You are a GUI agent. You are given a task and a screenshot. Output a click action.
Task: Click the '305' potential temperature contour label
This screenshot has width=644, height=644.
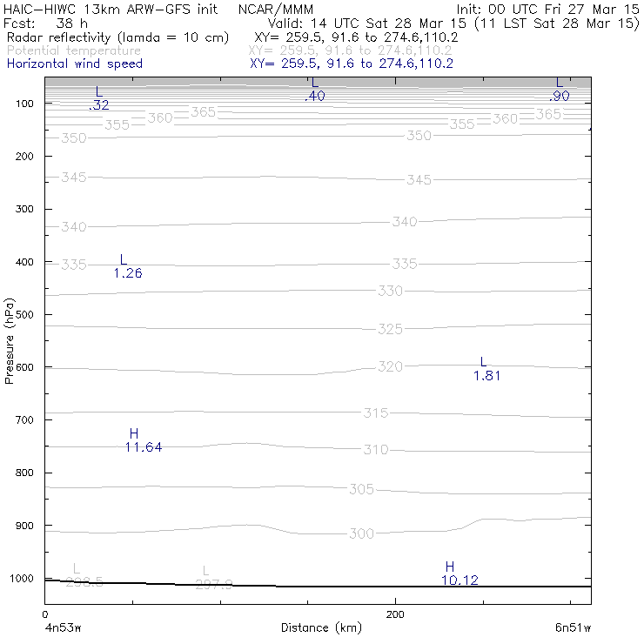[361, 490]
